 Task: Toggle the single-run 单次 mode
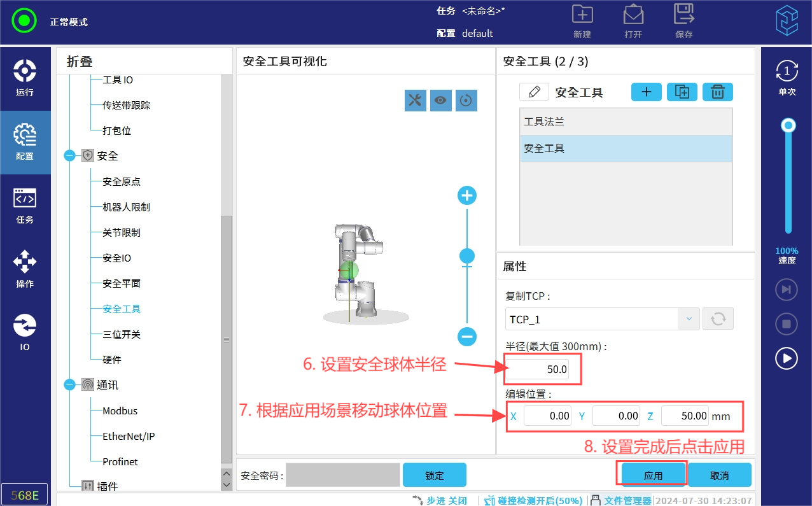click(787, 78)
